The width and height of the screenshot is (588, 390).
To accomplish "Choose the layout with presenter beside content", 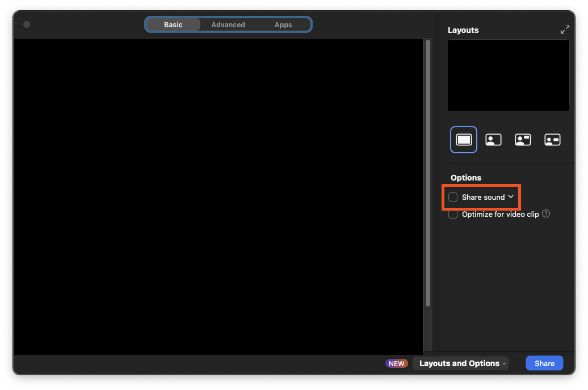I will pyautogui.click(x=493, y=140).
